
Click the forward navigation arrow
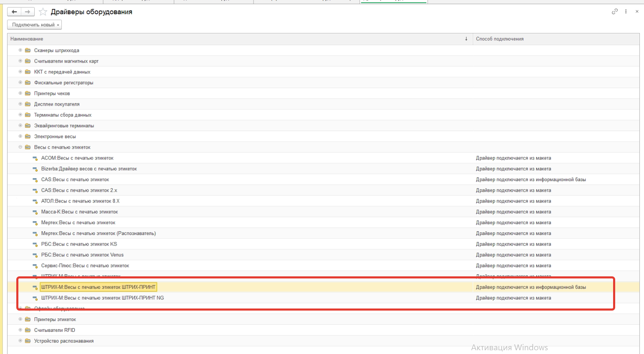click(28, 12)
